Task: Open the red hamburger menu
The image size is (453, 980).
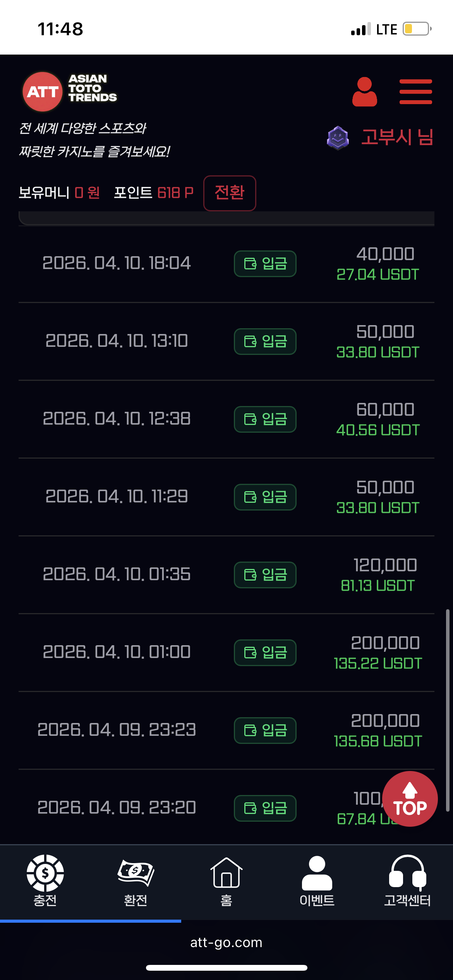Action: [x=415, y=92]
